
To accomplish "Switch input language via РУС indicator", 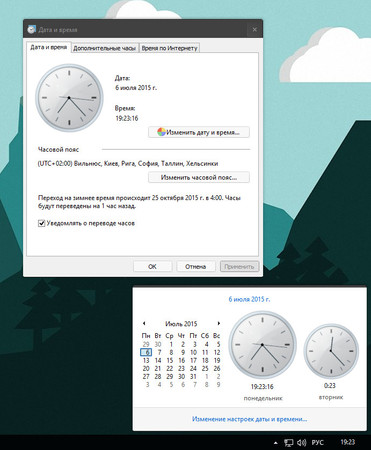I will pyautogui.click(x=317, y=443).
